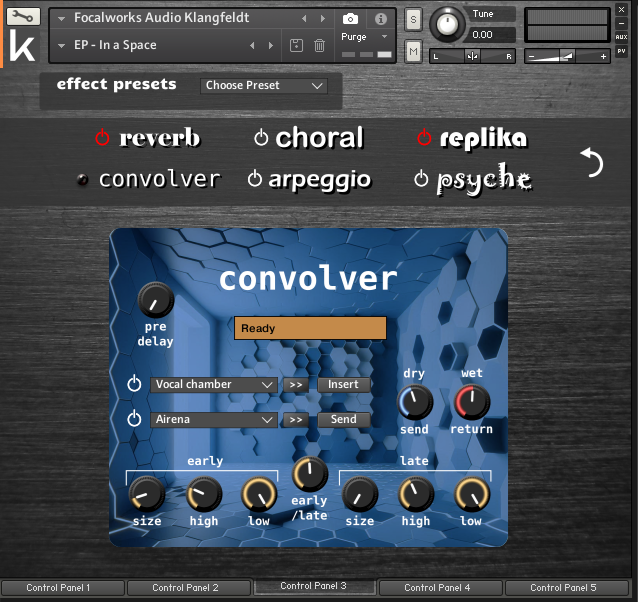Click the >> button next to Airena
This screenshot has height=602, width=638.
tap(295, 420)
